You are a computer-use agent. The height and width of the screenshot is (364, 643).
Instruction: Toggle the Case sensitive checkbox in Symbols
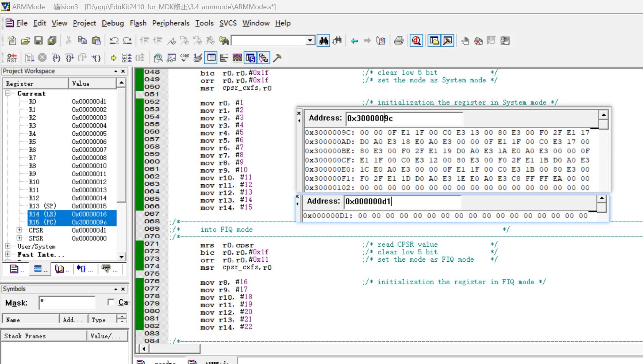click(111, 302)
